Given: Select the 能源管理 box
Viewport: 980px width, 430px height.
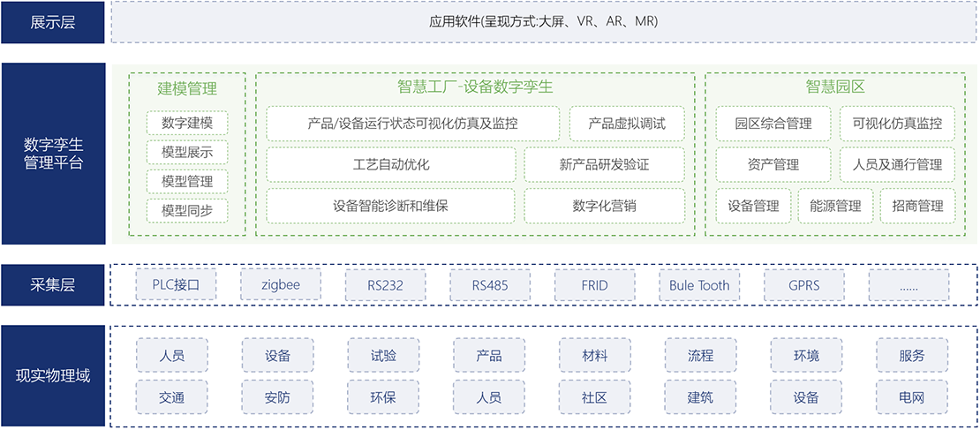Looking at the screenshot, I should tap(835, 206).
